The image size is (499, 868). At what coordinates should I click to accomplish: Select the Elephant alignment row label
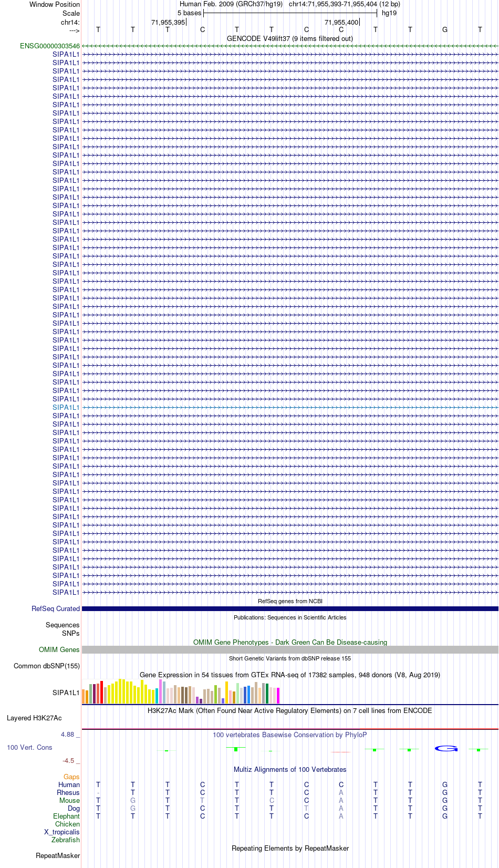point(66,816)
